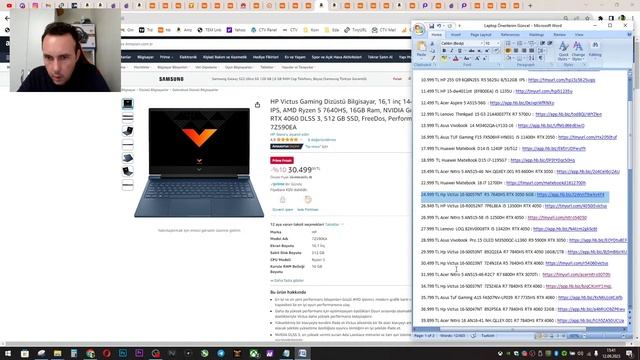This screenshot has height=360, width=640.
Task: Grow the font size with Grow Font icon
Action: [x=477, y=58]
